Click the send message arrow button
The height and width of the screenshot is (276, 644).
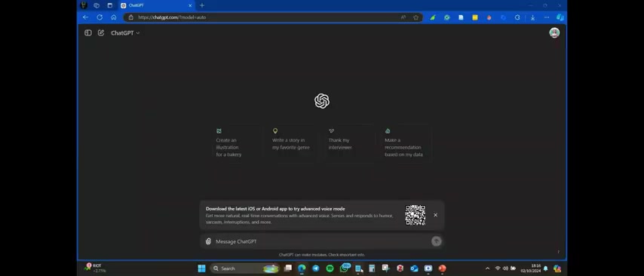436,241
